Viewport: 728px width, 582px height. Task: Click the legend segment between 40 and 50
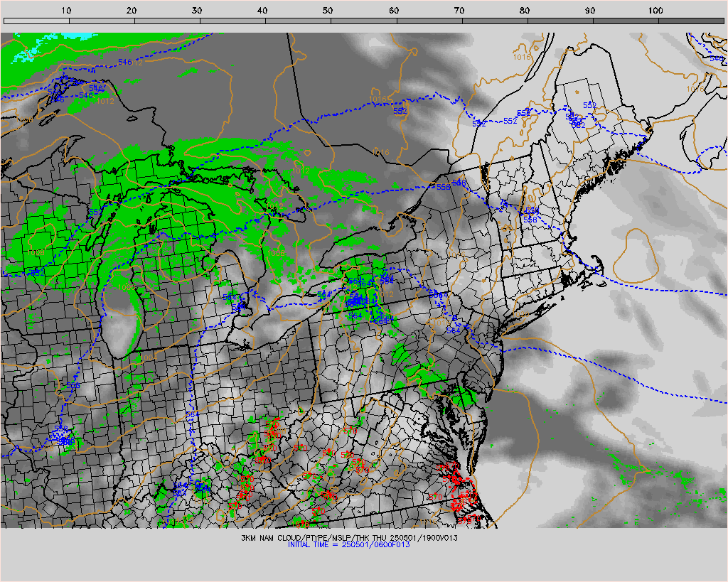(x=299, y=21)
